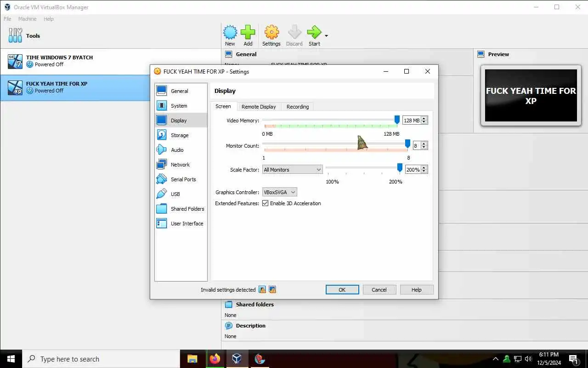This screenshot has width=588, height=368.
Task: Decrease Scale Factor with the down stepper arrow
Action: 424,172
